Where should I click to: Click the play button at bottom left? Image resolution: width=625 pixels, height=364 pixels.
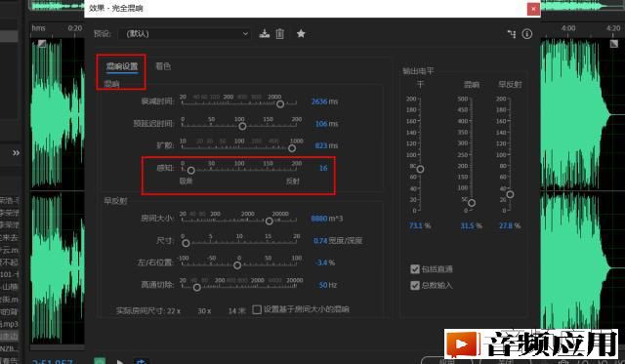120,361
